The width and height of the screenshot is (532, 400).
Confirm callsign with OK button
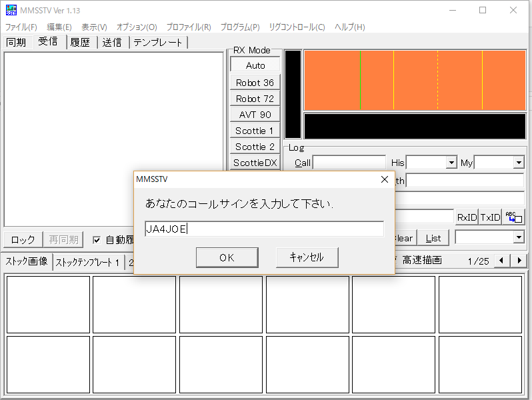[227, 257]
